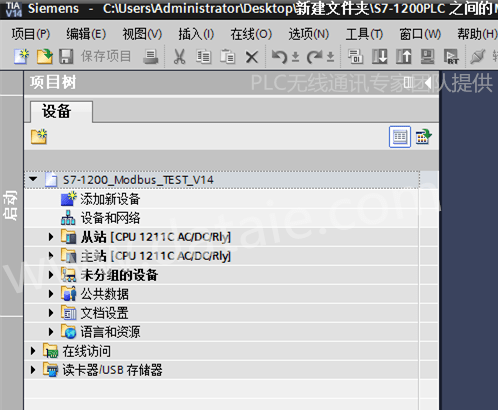Select the 公共数据 tree item
Image resolution: width=498 pixels, height=410 pixels.
pyautogui.click(x=104, y=294)
